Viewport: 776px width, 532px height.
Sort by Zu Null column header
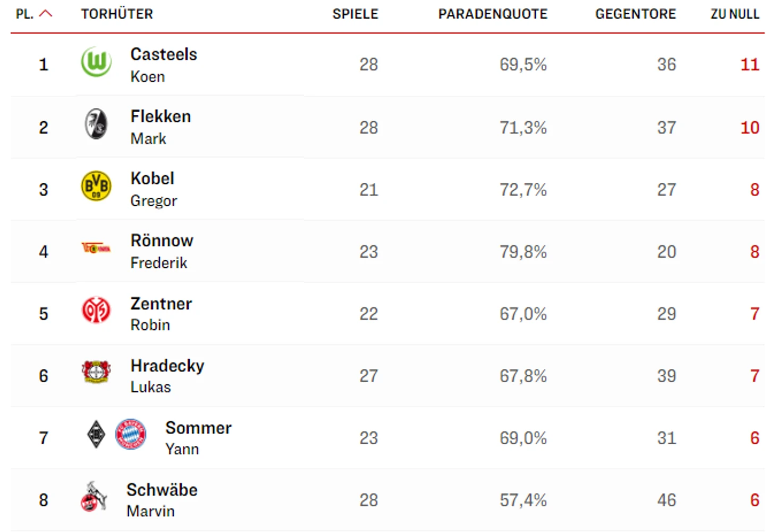pos(735,14)
